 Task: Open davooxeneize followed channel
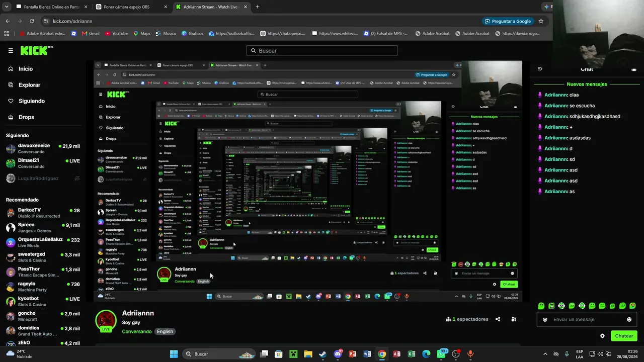(43, 148)
